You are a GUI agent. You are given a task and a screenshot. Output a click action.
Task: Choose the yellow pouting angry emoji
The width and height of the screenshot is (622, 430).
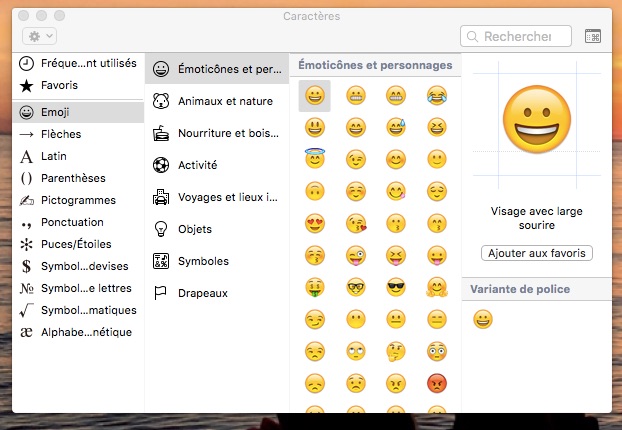click(x=396, y=384)
